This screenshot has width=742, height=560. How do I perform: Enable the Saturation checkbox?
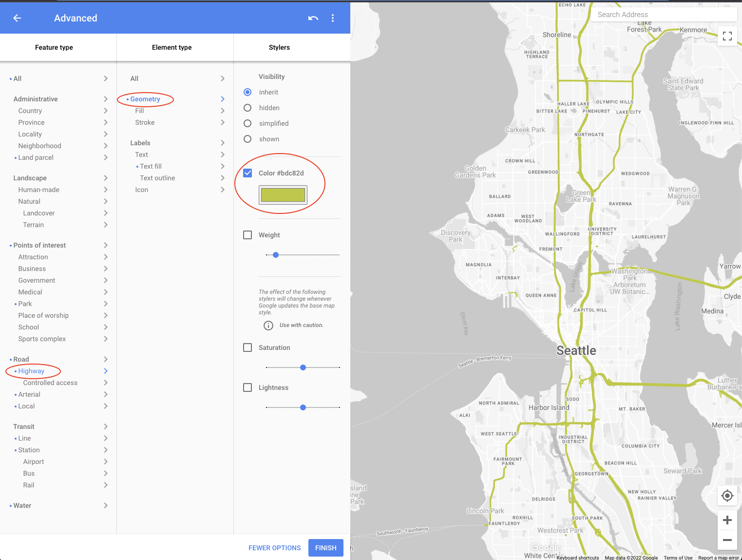247,348
